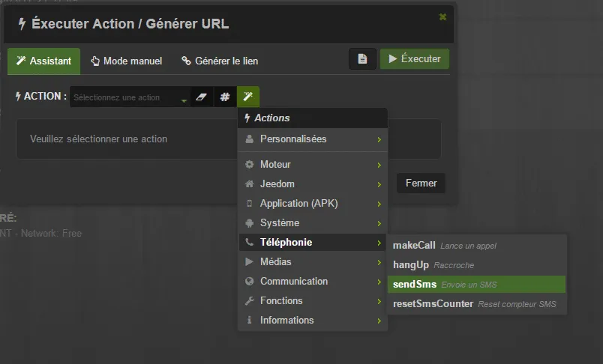Viewport: 603px width, 364px height.
Task: Switch to the Mode manuel tab
Action: pos(127,61)
